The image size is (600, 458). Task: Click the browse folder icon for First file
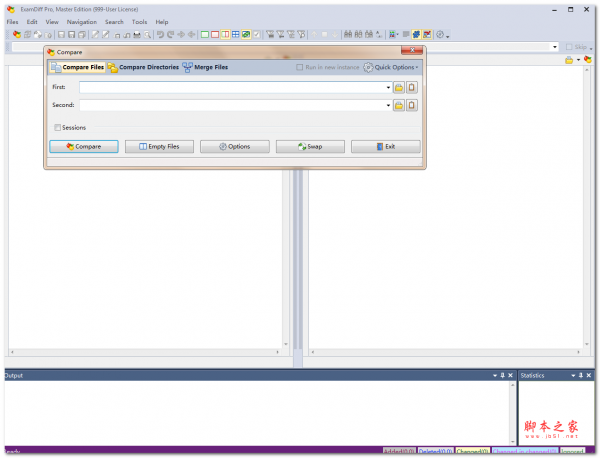[398, 88]
